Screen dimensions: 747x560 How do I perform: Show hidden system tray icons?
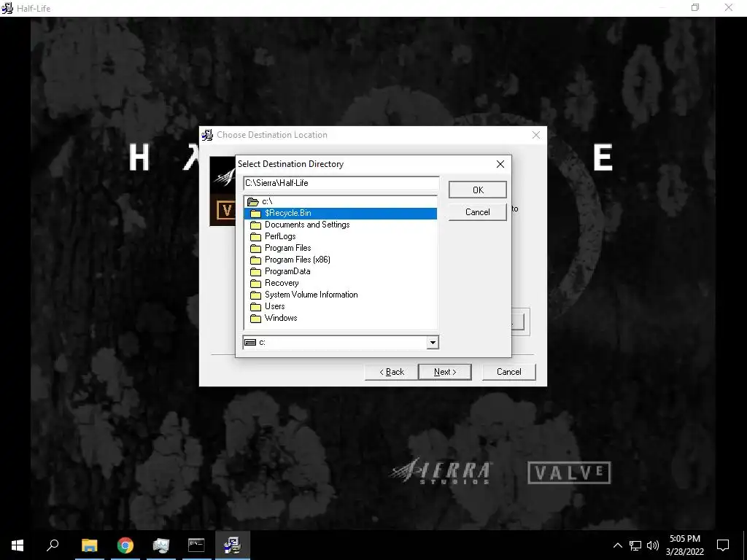(617, 545)
